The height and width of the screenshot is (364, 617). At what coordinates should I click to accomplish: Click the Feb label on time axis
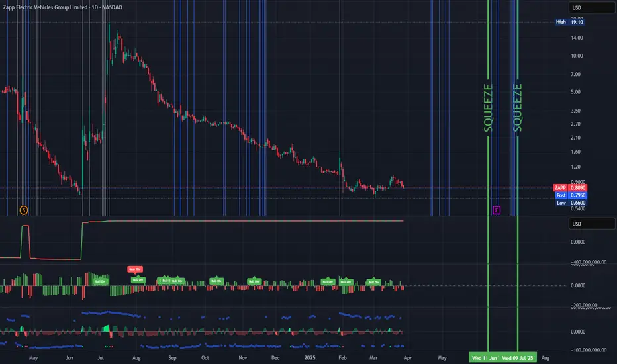342,357
